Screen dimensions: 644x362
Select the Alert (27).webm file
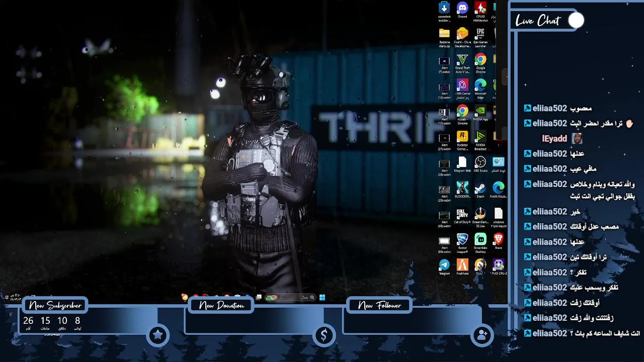444,142
